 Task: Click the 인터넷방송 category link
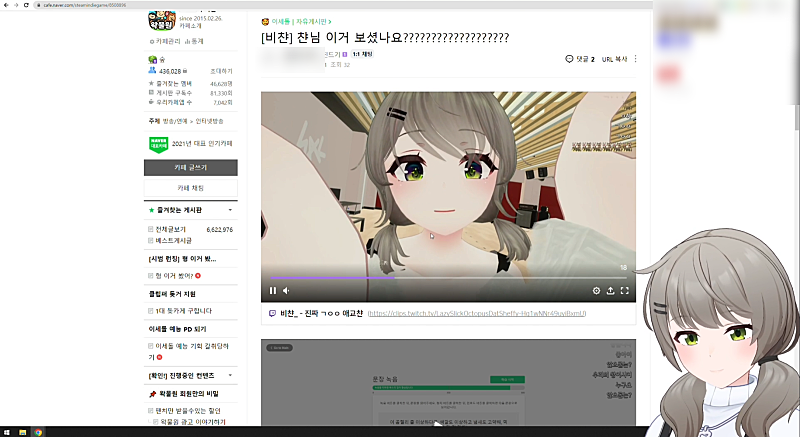(x=209, y=121)
